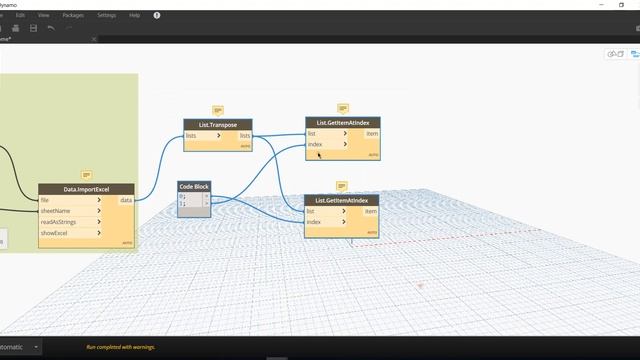Screen dimensions: 640x360
Task: Open the Settings menu
Action: point(107,15)
